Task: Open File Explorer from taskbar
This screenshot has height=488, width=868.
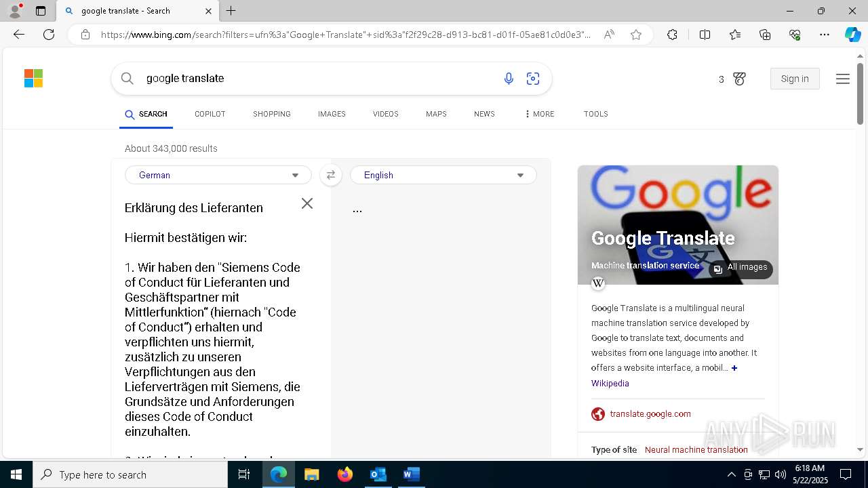Action: [x=311, y=474]
